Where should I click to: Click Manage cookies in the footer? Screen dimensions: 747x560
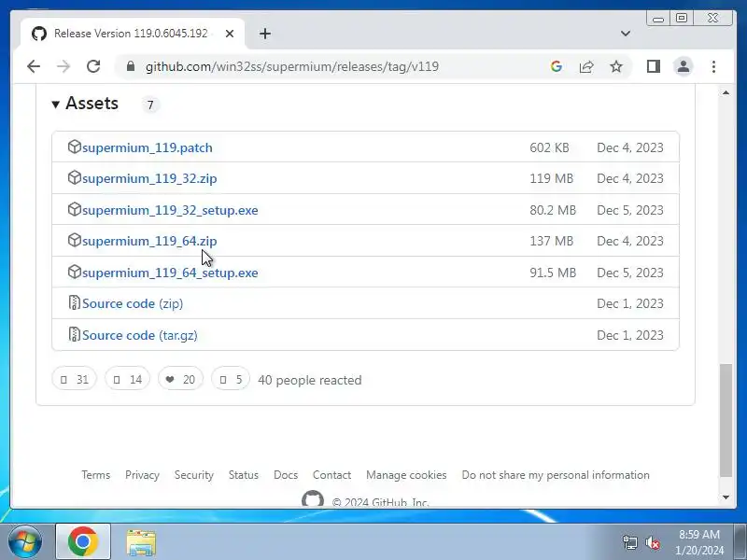pos(406,475)
